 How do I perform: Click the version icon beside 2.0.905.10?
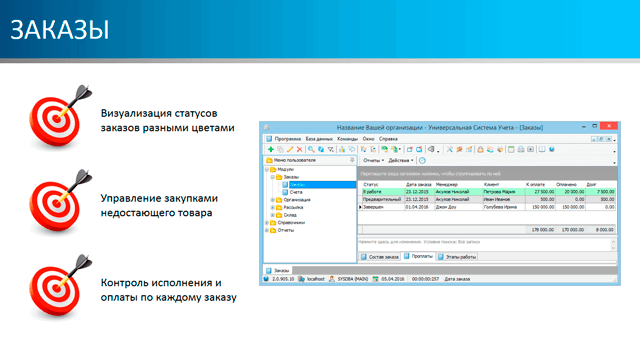coord(267,279)
